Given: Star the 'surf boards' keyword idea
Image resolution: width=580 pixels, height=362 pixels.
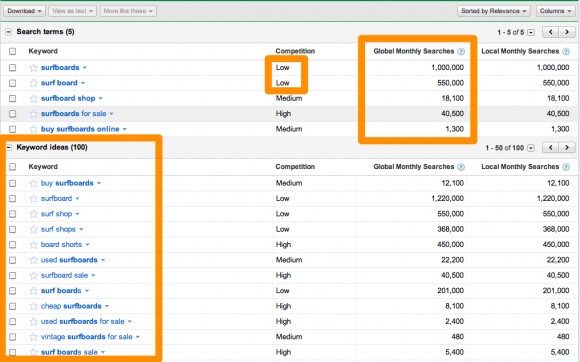Looking at the screenshot, I should click(x=34, y=291).
